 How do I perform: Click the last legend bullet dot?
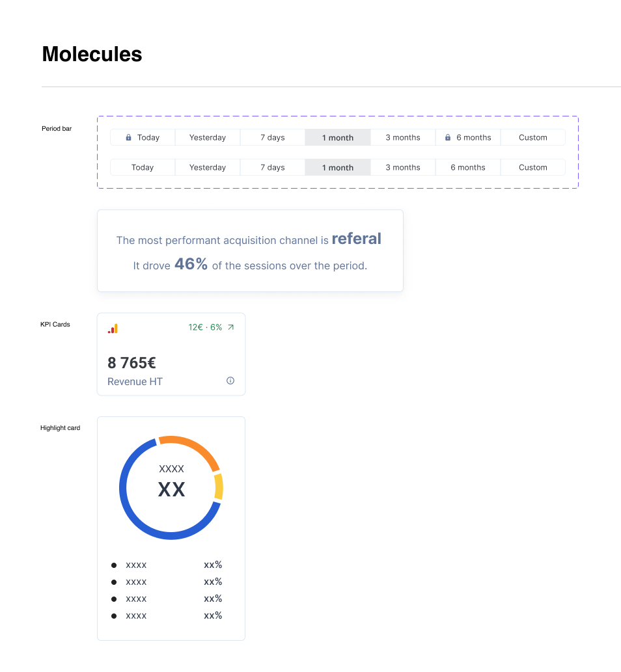coord(114,616)
